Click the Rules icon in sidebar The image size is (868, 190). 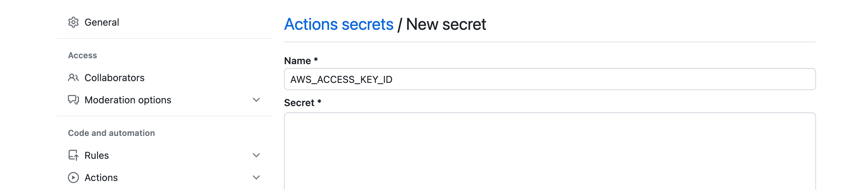coord(73,155)
